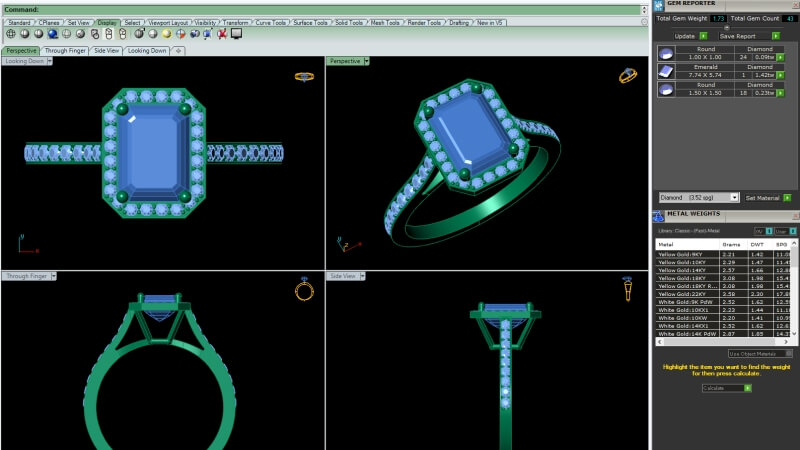This screenshot has height=450, width=800.
Task: Select the wireframe display mode icon
Action: pyautogui.click(x=11, y=34)
